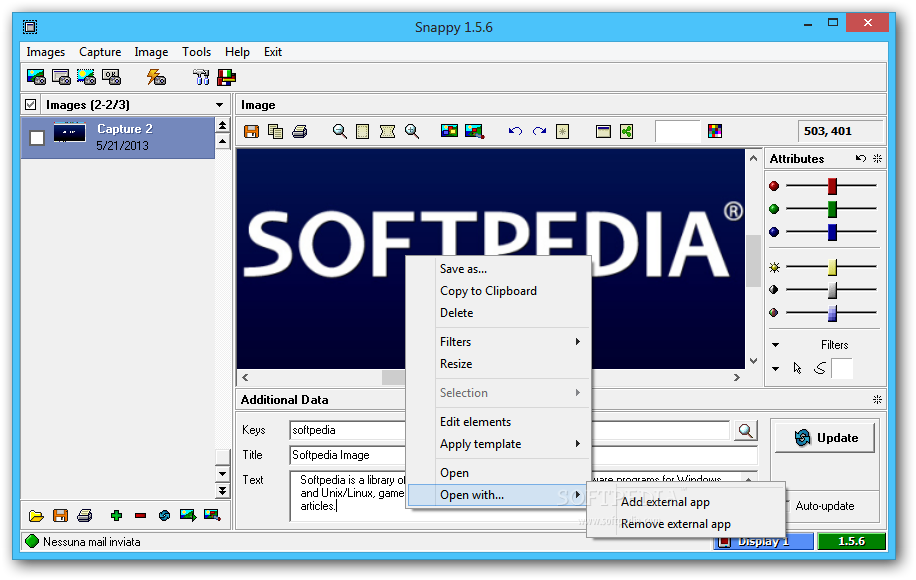Click the zoom in magnifier icon
The width and height of the screenshot is (916, 580).
coord(412,131)
